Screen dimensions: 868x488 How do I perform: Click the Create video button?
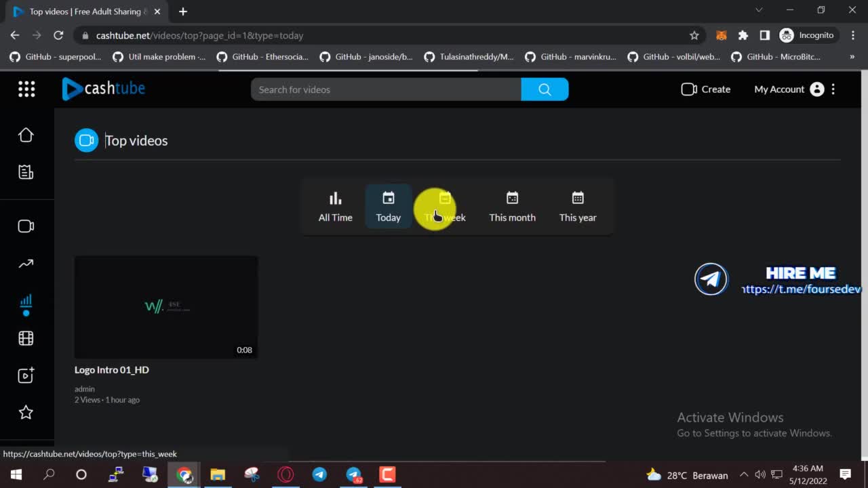706,89
